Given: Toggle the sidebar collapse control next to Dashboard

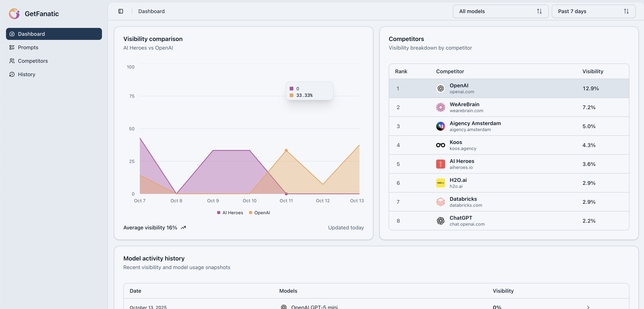Looking at the screenshot, I should coord(121,11).
